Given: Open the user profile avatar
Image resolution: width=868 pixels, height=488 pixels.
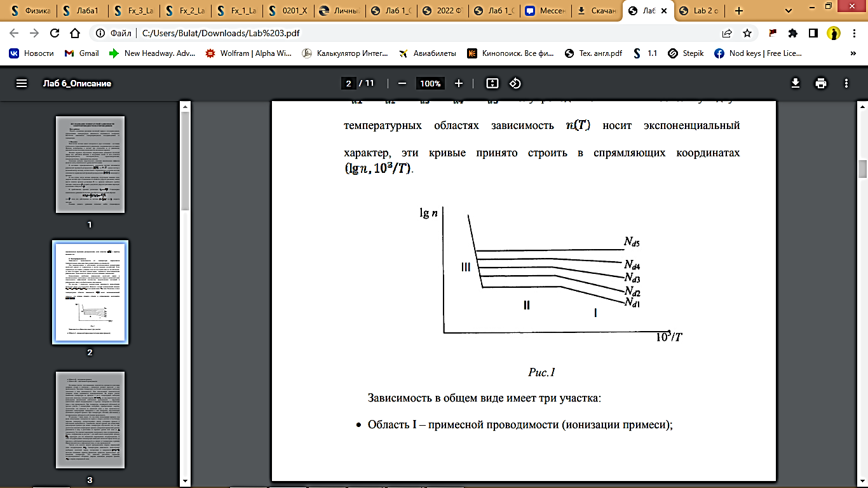Looking at the screenshot, I should [834, 33].
